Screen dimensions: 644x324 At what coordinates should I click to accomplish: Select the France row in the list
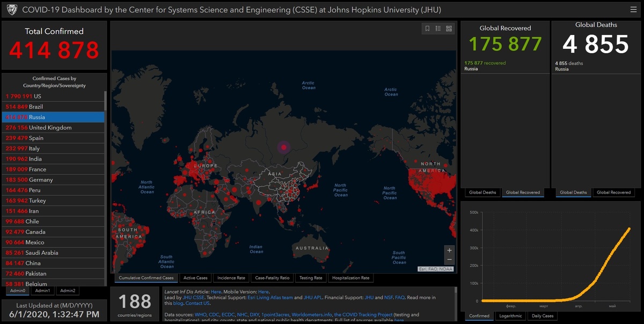click(54, 170)
